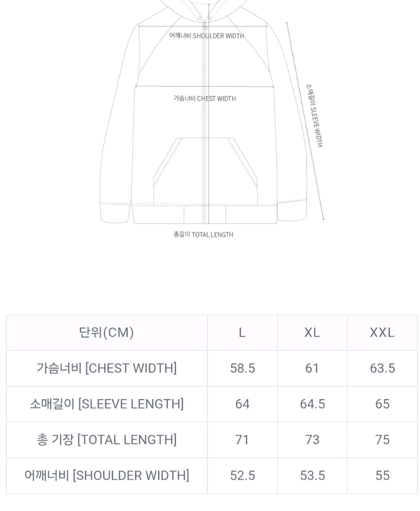Screen dimensions: 420x511
Task: Click the TOTAL LENGTH row label in table
Action: point(106,440)
